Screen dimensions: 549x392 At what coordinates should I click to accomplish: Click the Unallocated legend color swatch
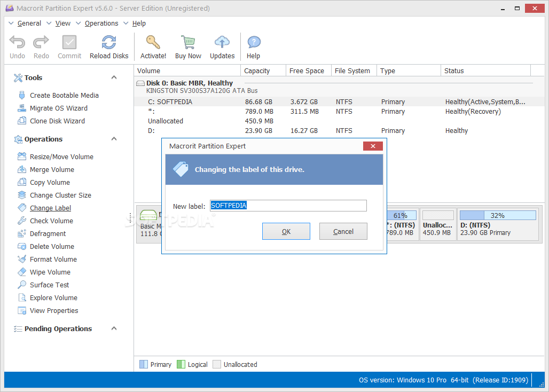tap(217, 364)
